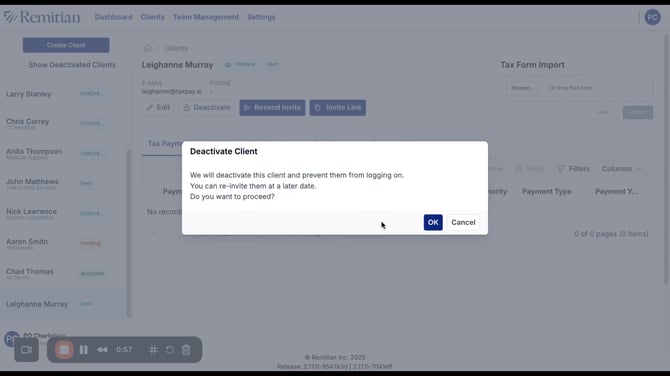Go to Team Management
Image resolution: width=670 pixels, height=376 pixels.
pos(206,17)
